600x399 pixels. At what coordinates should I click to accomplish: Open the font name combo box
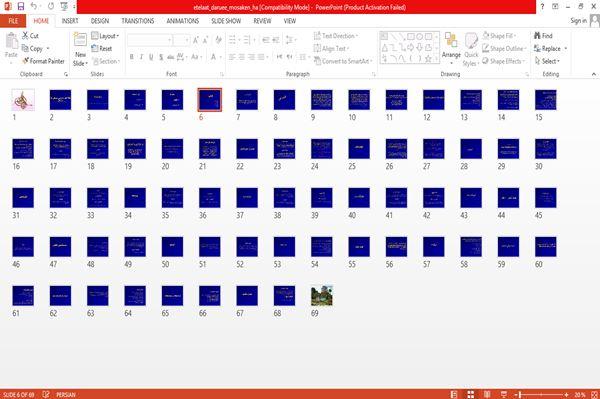[x=150, y=40]
